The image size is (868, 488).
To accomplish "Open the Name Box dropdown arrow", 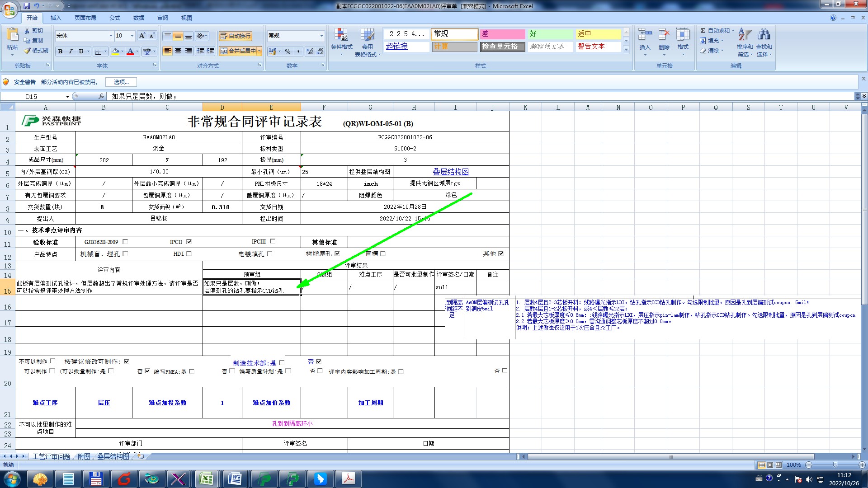I will point(67,97).
